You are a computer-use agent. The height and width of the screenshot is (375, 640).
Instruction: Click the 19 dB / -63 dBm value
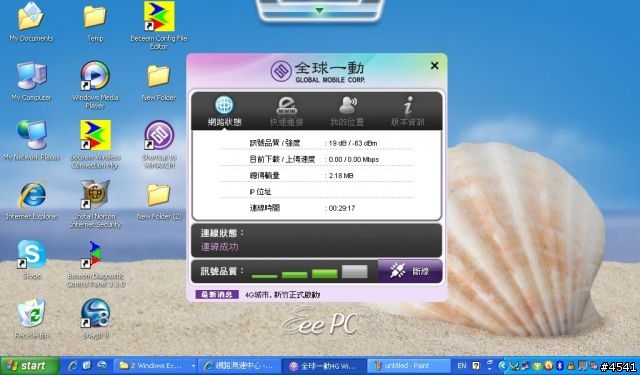(353, 143)
